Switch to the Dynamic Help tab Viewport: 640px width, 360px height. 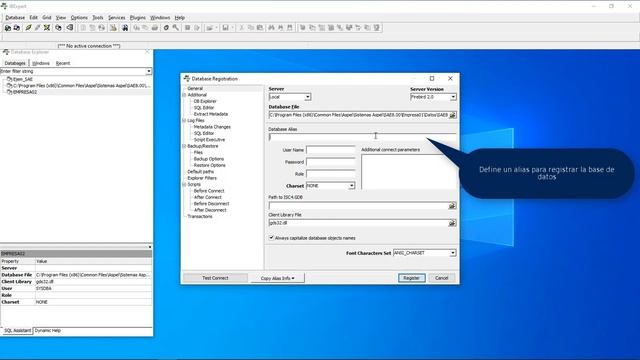click(x=48, y=331)
